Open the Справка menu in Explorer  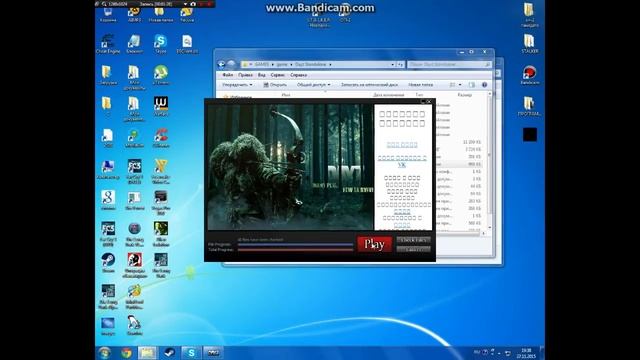(x=298, y=75)
